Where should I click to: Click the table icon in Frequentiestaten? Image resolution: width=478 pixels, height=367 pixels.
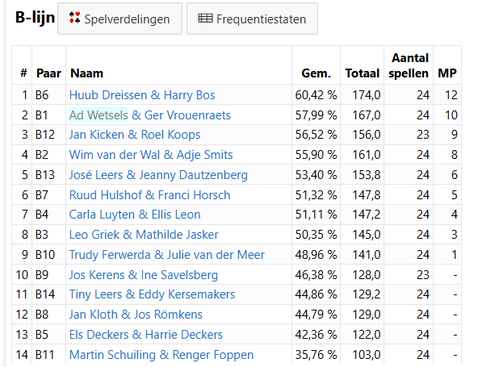(205, 18)
